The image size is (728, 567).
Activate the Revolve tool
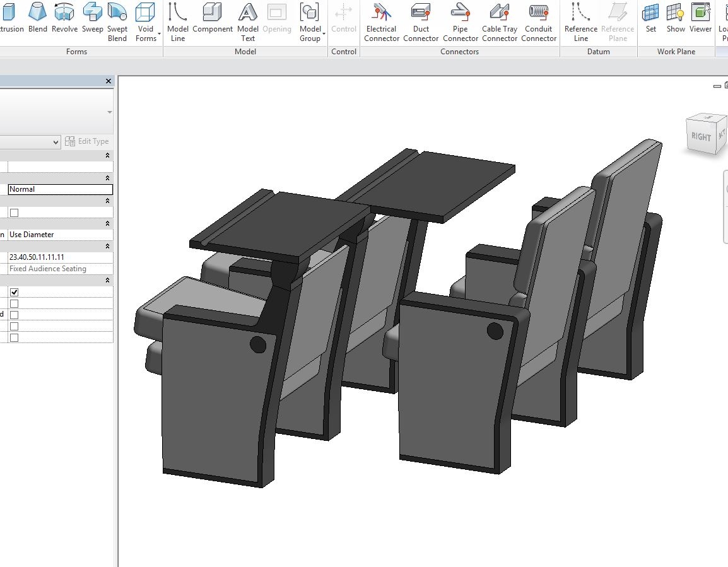(x=65, y=19)
